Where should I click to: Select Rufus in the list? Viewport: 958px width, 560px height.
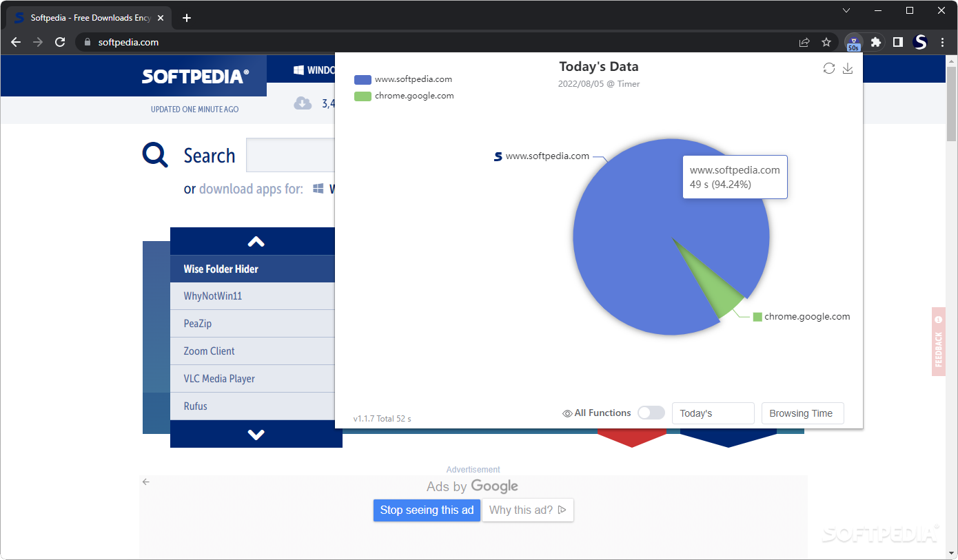click(x=252, y=406)
